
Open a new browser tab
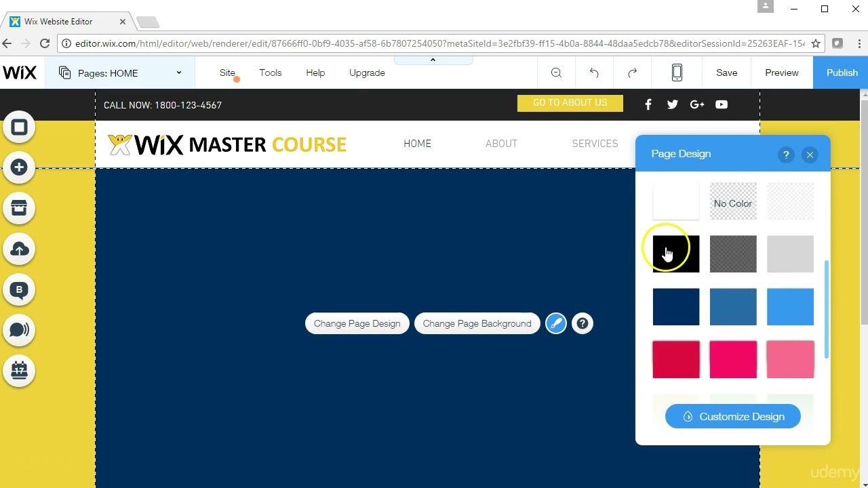coord(147,22)
